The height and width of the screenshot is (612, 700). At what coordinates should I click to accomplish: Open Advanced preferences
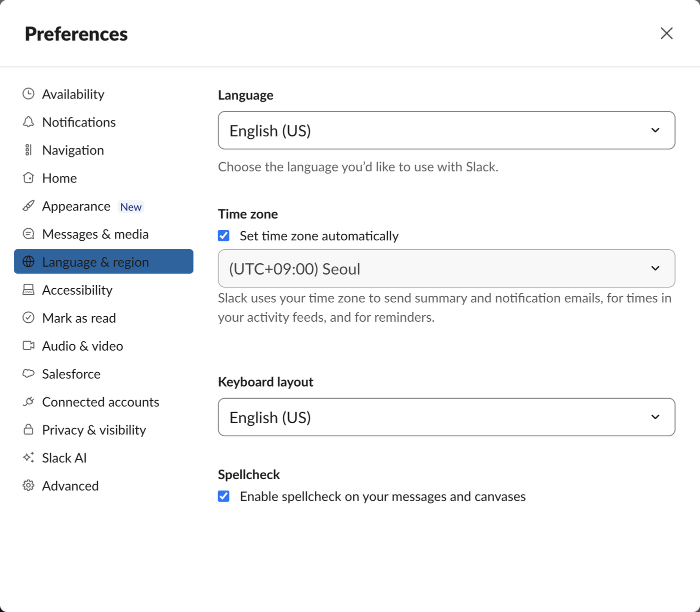tap(103, 486)
